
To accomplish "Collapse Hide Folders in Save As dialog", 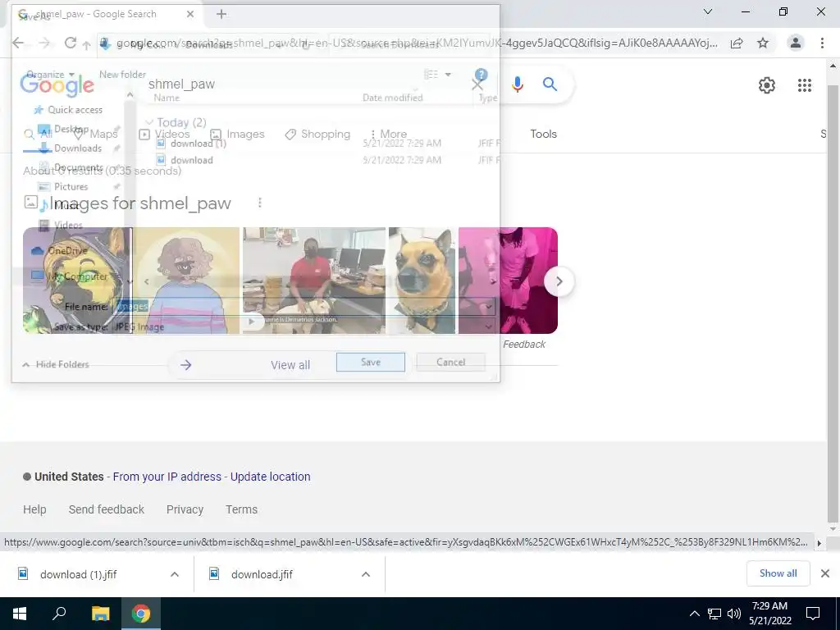I will [56, 364].
